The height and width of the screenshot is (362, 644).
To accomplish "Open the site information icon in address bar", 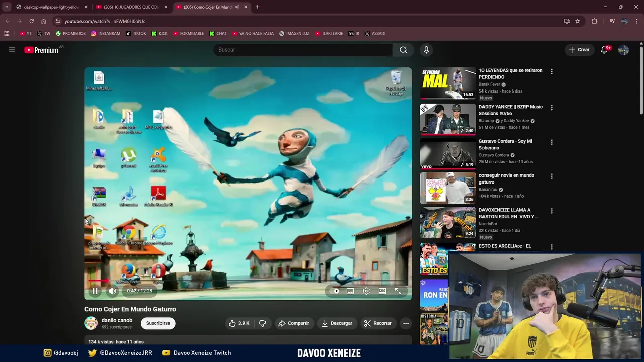I will 58,21.
